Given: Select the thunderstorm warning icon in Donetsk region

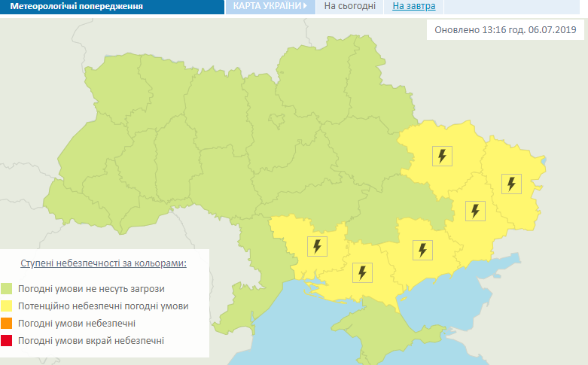Looking at the screenshot, I should 474,210.
